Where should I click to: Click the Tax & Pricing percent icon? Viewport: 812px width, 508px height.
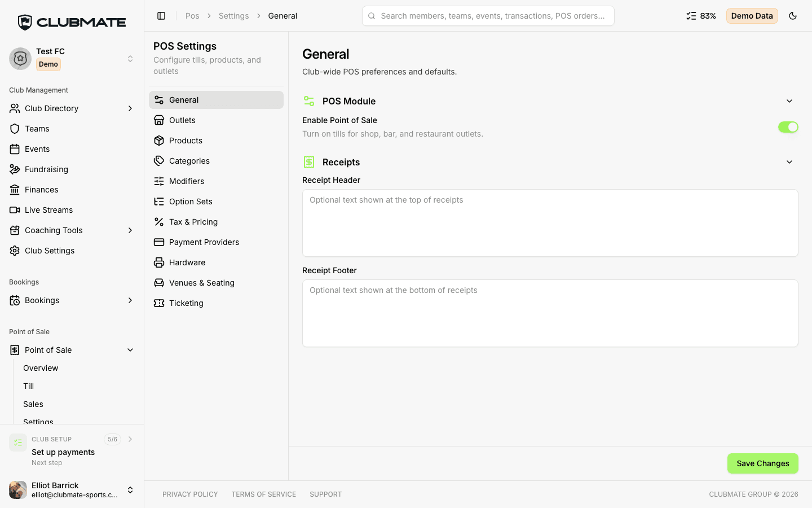159,222
